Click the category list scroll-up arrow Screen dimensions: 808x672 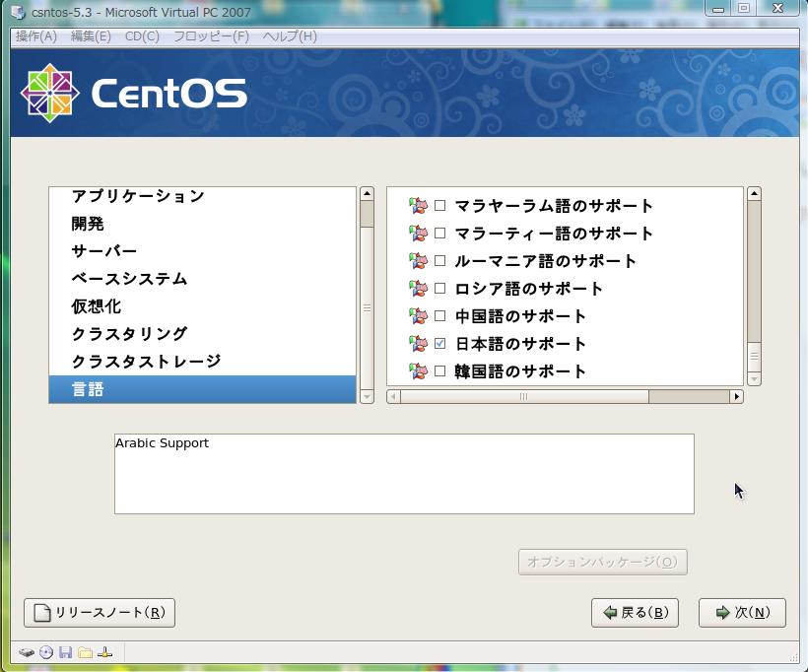pos(367,194)
